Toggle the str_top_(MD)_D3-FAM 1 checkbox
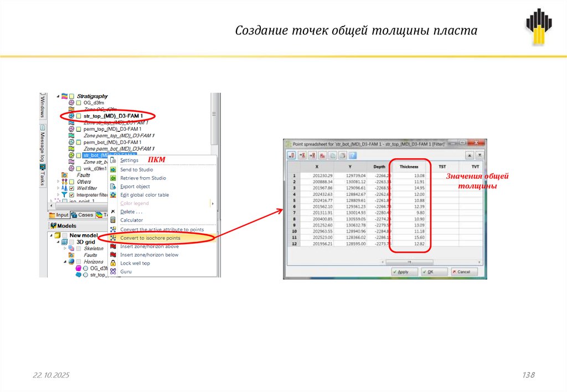The image size is (567, 392). point(79,116)
